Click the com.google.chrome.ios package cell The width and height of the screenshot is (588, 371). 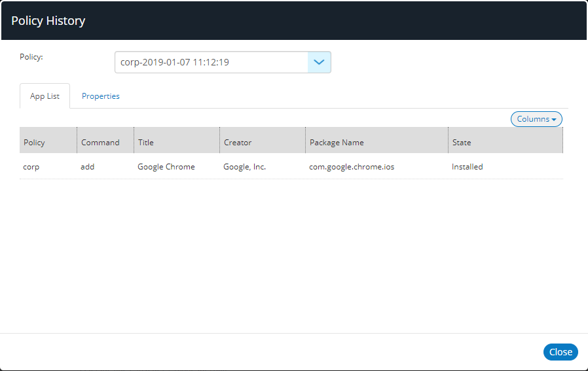(352, 167)
